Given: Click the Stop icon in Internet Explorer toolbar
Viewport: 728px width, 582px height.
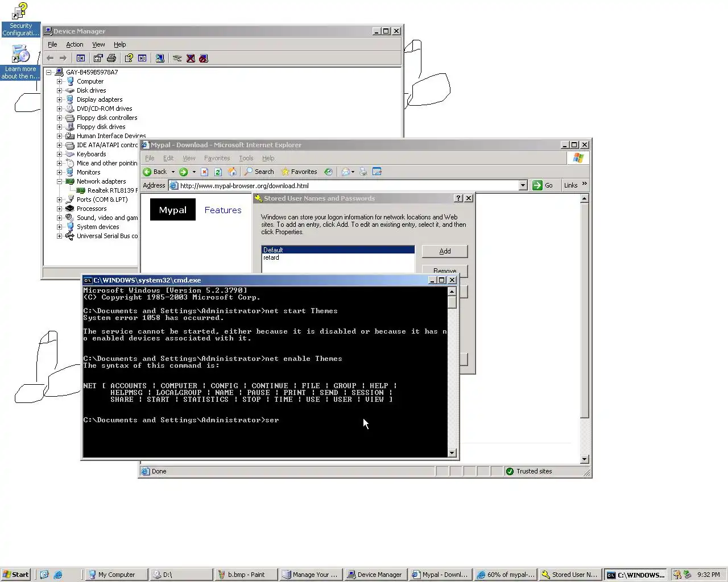Looking at the screenshot, I should pyautogui.click(x=205, y=172).
